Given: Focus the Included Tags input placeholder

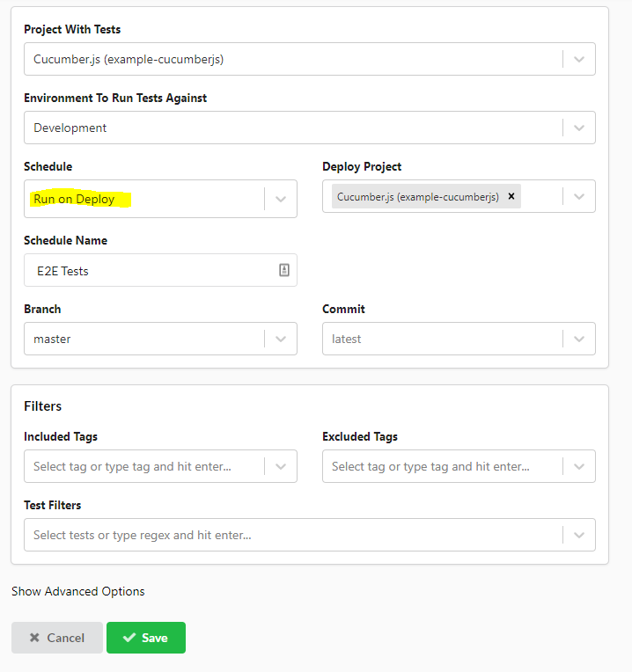Looking at the screenshot, I should (x=132, y=466).
